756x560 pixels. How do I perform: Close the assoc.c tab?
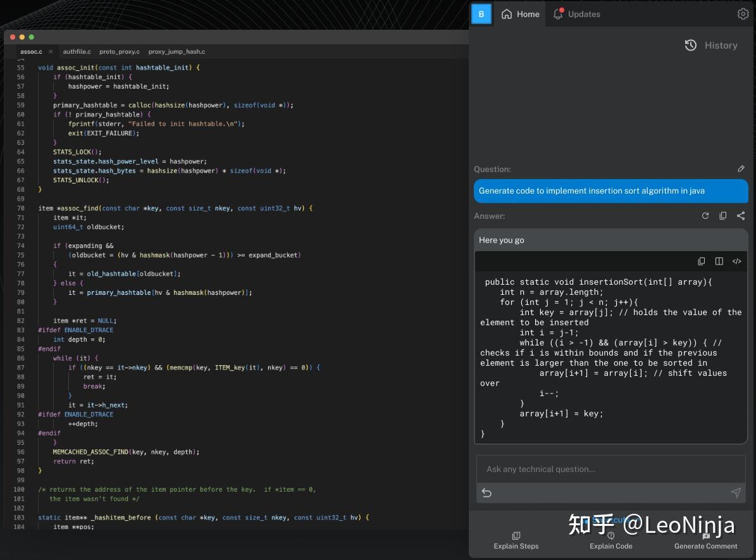click(x=51, y=52)
